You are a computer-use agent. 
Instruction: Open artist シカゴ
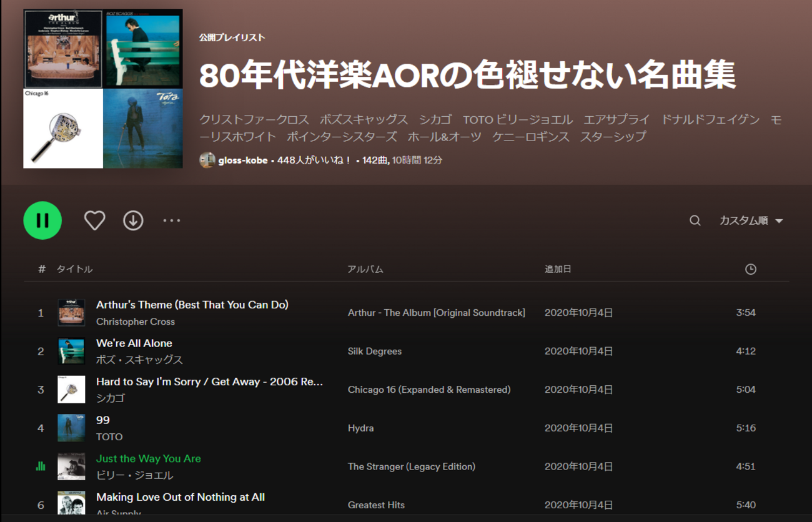point(111,398)
